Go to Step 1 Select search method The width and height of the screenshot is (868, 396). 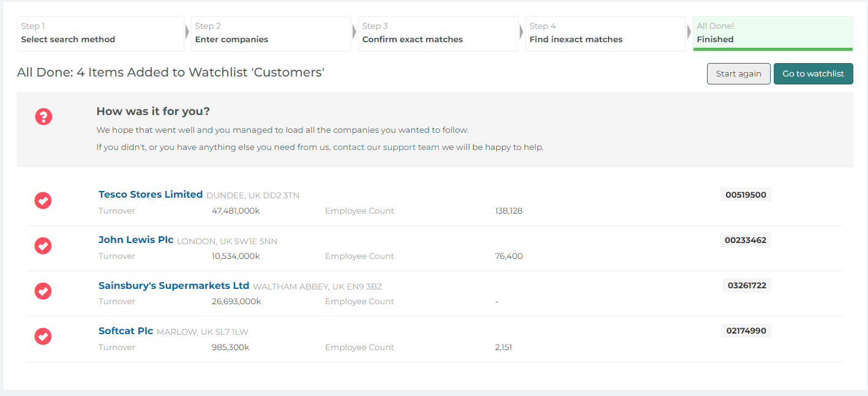coord(100,33)
